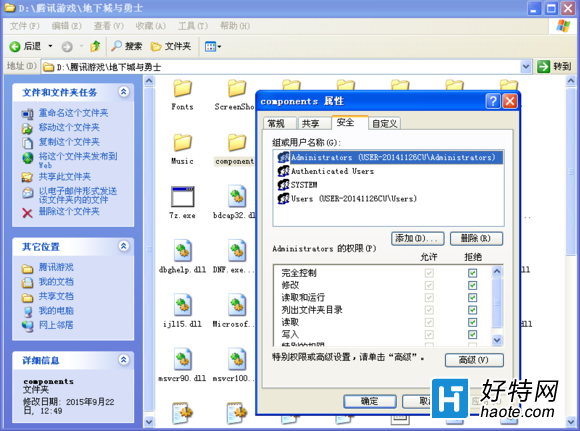Image resolution: width=580 pixels, height=431 pixels.
Task: Select the msvcr90.dll file icon
Action: tap(182, 359)
